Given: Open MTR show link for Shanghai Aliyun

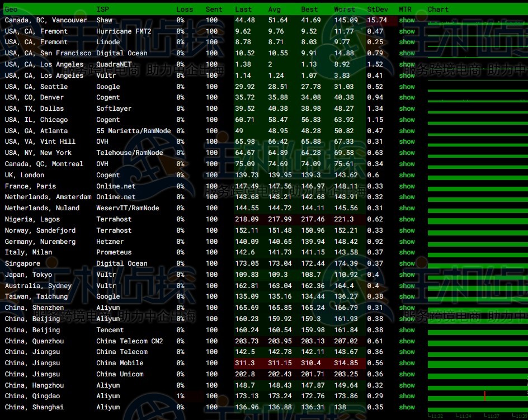Looking at the screenshot, I should 407,407.
